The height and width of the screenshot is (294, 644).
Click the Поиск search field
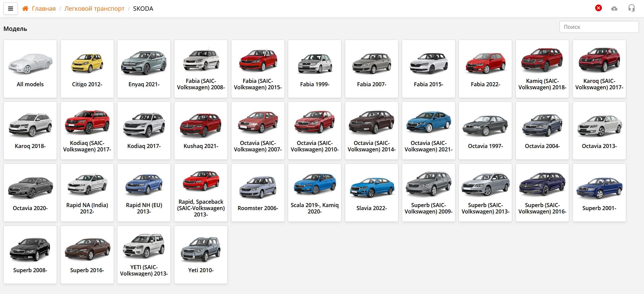point(599,27)
